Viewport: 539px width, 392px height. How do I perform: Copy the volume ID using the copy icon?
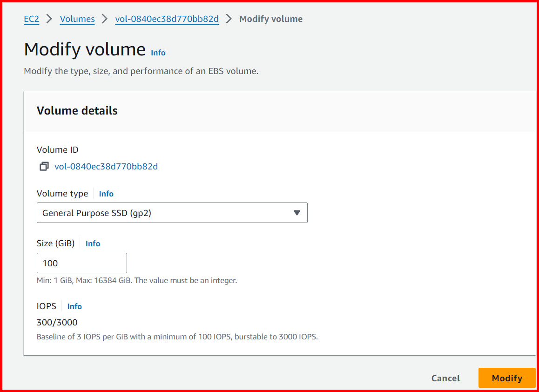click(x=43, y=166)
